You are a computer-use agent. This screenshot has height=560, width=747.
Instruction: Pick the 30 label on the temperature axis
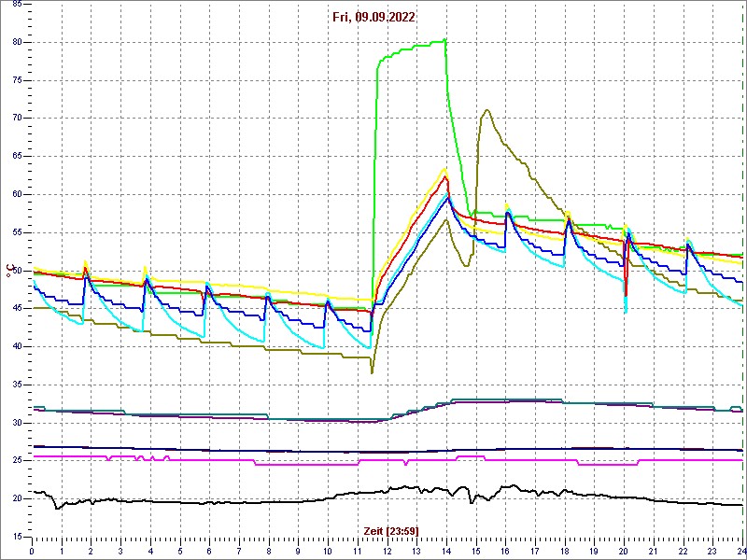tap(15, 423)
